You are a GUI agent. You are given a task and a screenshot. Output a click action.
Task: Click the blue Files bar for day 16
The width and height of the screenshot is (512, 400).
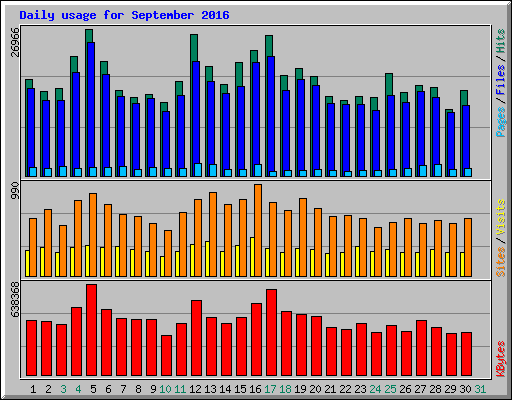[x=256, y=113]
